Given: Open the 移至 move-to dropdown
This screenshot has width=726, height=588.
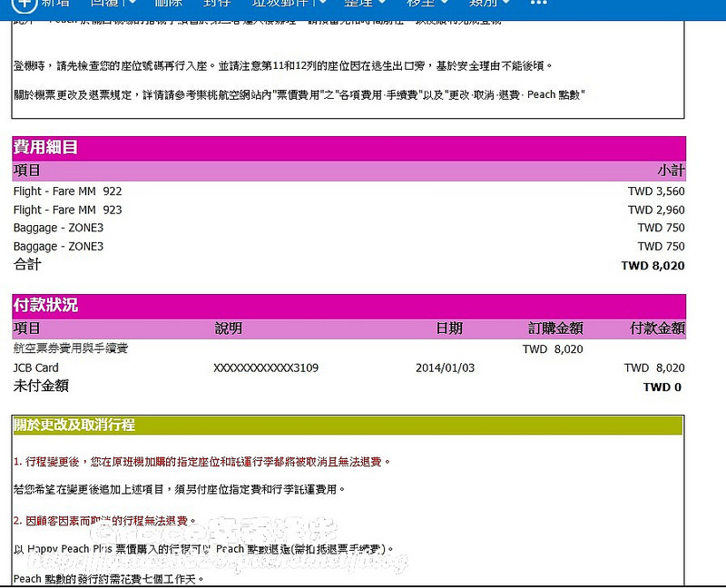Looking at the screenshot, I should 427,3.
